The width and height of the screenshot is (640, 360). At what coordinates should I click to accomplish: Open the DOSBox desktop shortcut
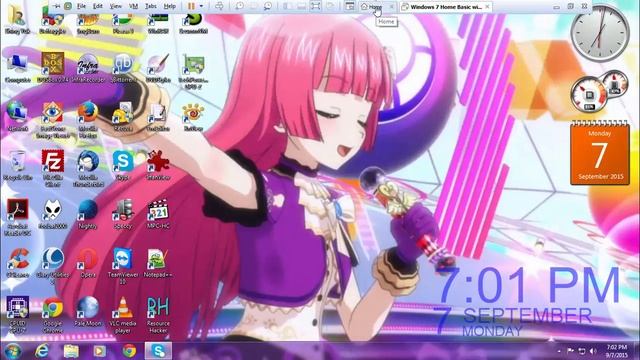point(53,68)
